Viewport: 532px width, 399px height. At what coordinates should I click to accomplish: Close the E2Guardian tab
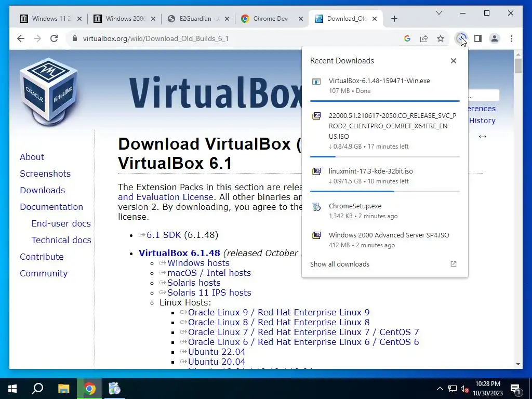coord(227,19)
